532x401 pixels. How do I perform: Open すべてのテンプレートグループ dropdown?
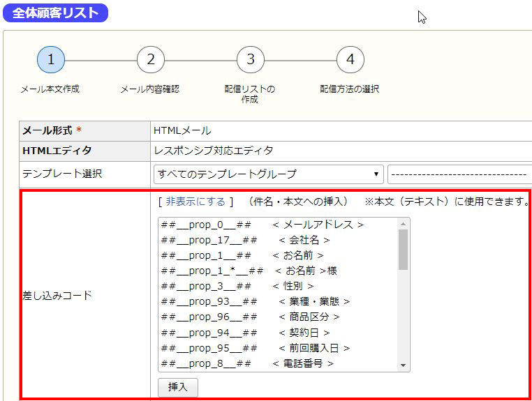point(268,174)
